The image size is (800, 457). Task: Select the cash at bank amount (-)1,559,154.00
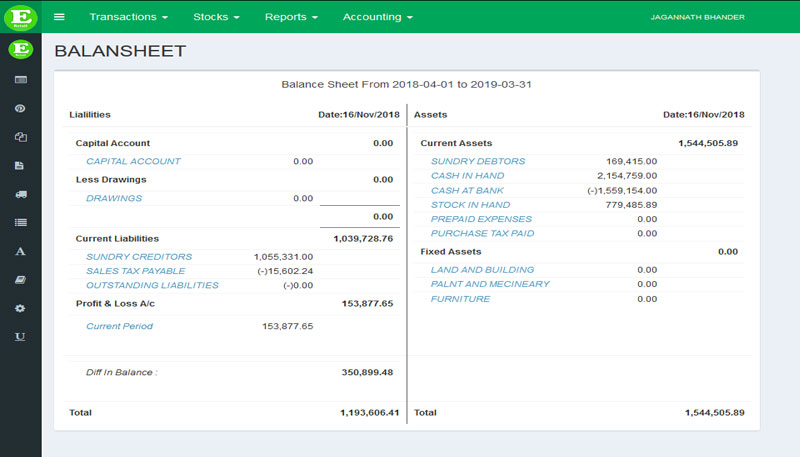click(x=622, y=190)
